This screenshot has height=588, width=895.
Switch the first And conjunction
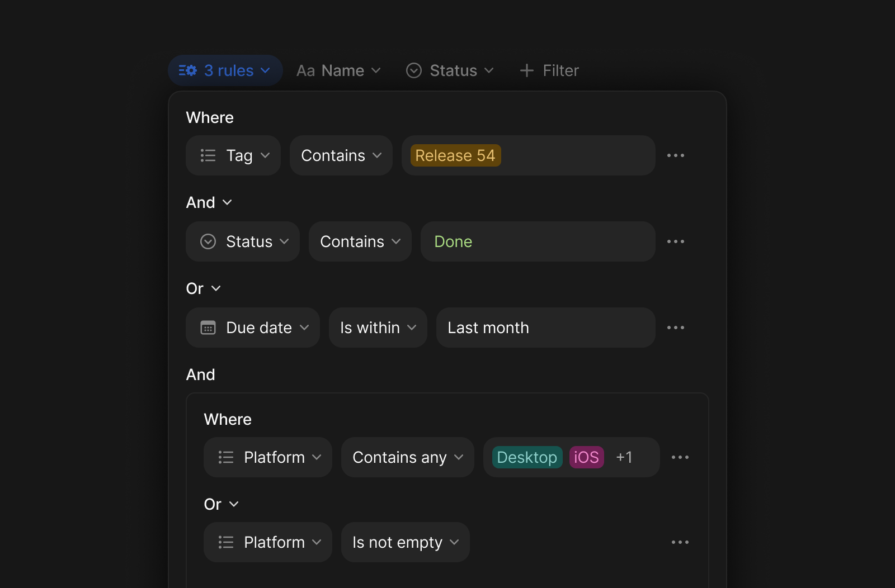(209, 202)
